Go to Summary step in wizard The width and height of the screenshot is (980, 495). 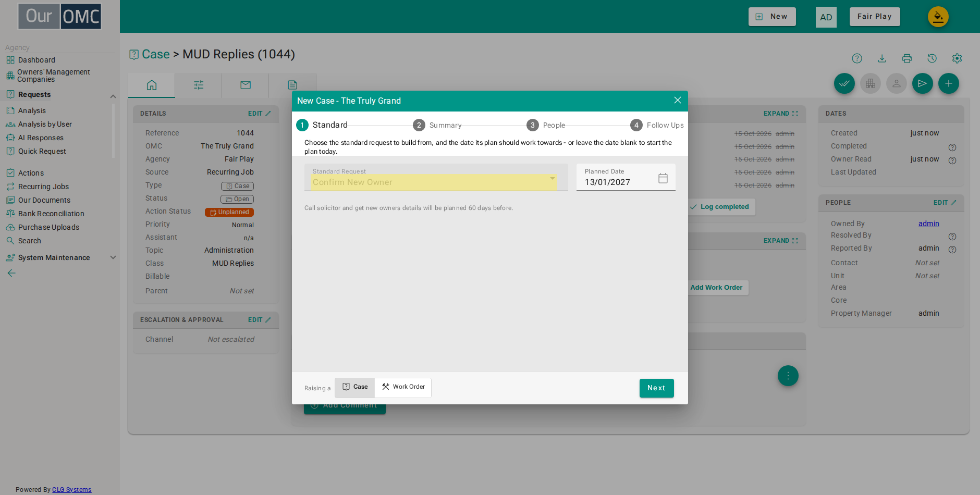437,125
